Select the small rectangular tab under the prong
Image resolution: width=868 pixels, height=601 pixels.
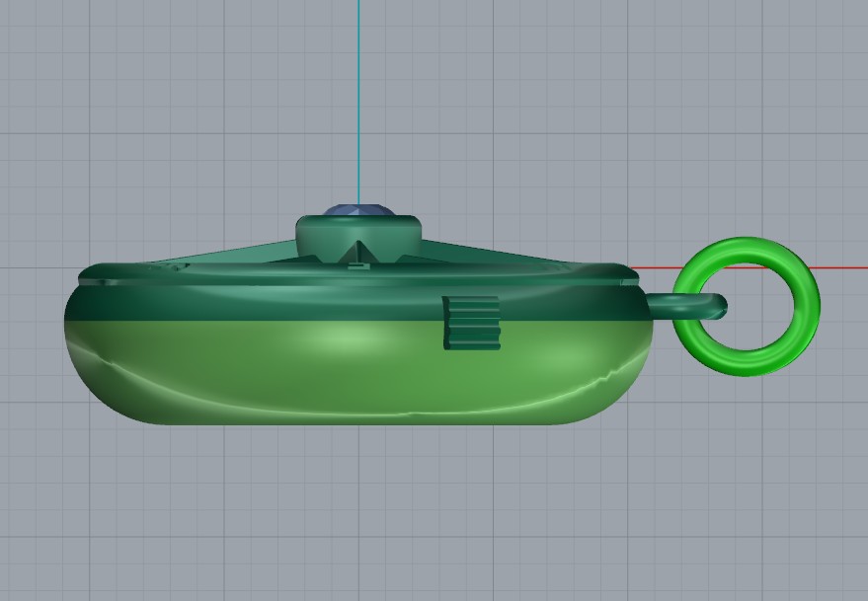tap(358, 265)
